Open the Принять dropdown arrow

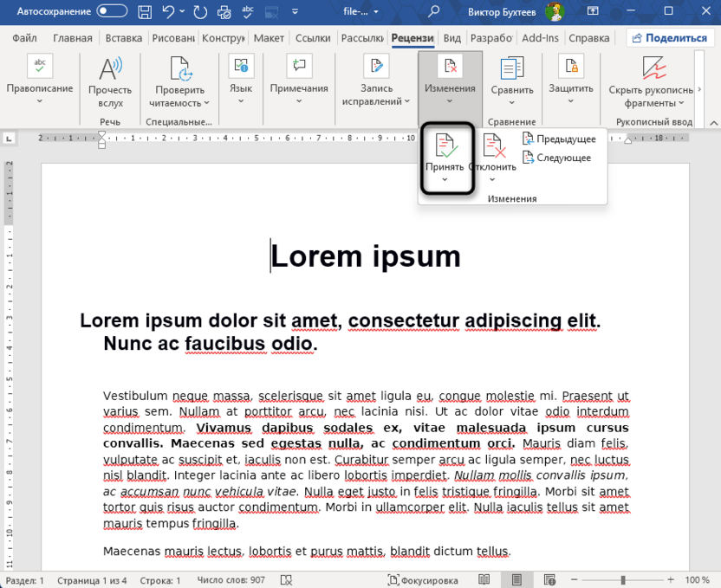[445, 179]
